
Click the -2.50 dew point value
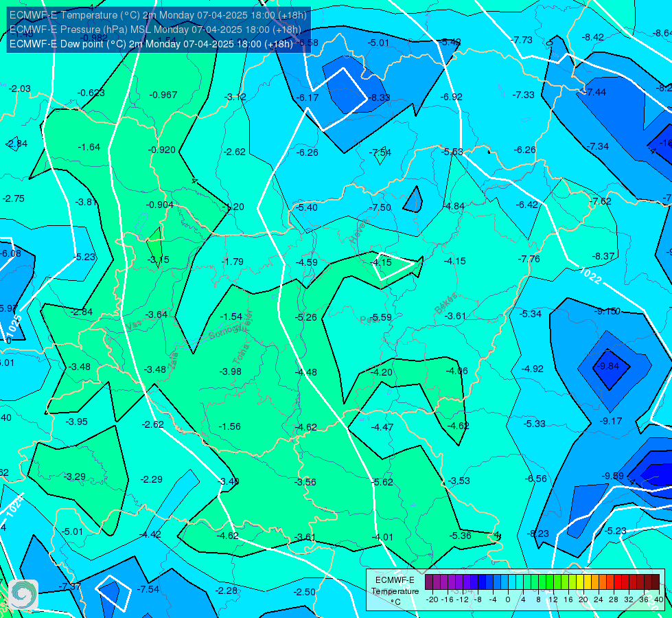click(x=304, y=592)
